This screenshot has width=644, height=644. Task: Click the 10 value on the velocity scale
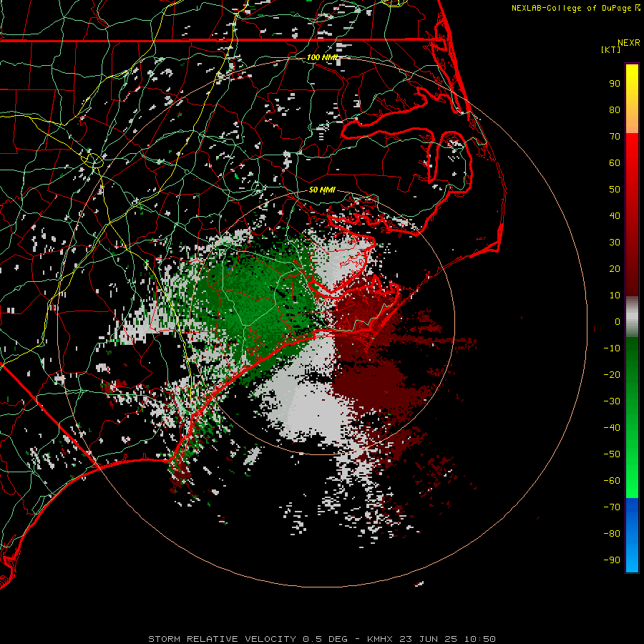[615, 296]
